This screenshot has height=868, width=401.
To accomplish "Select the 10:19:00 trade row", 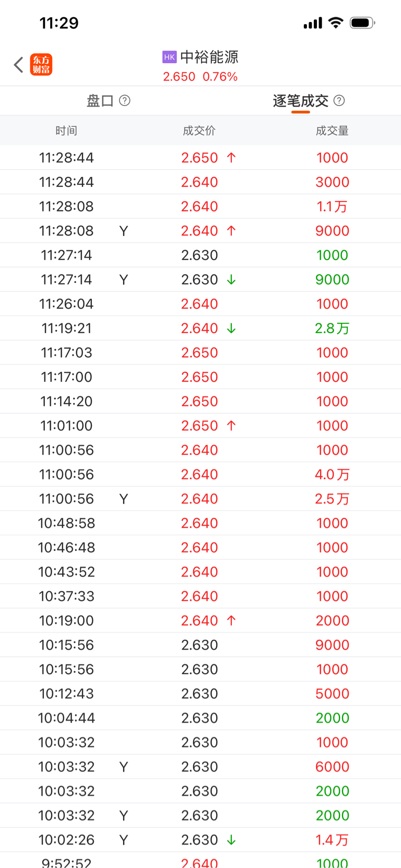I will pyautogui.click(x=200, y=620).
